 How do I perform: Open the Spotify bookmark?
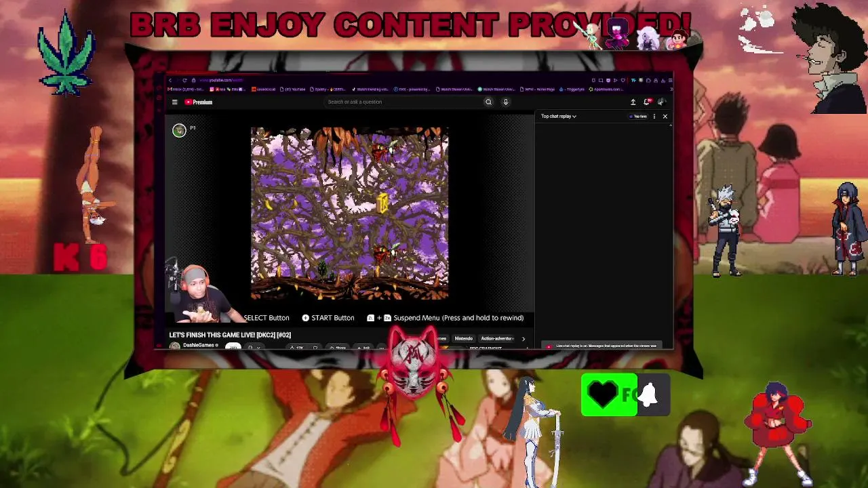[328, 89]
